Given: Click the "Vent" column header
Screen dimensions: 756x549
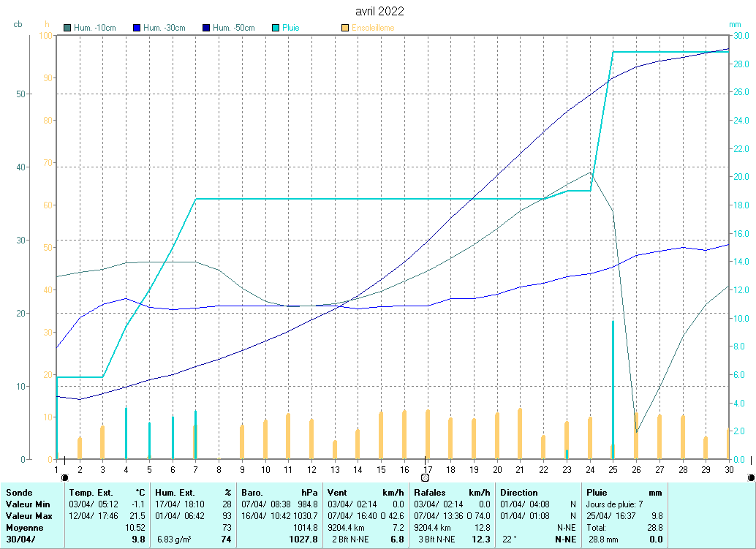Looking at the screenshot, I should (339, 493).
